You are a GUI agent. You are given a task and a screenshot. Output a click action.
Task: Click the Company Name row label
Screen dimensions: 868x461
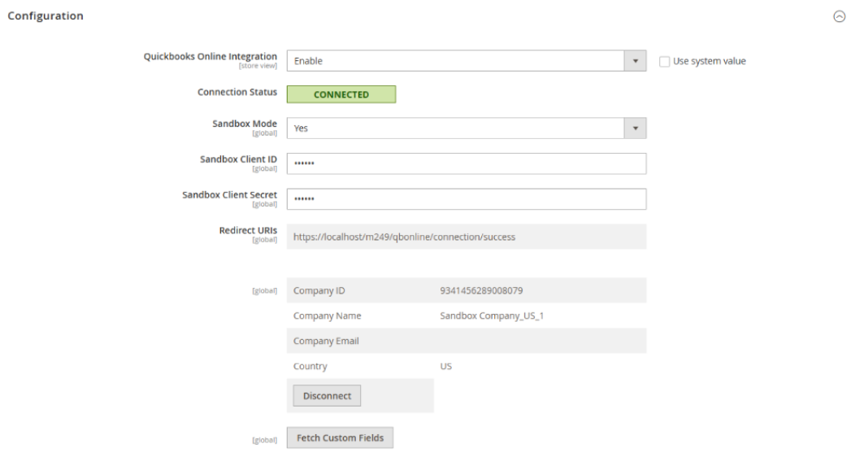(328, 315)
